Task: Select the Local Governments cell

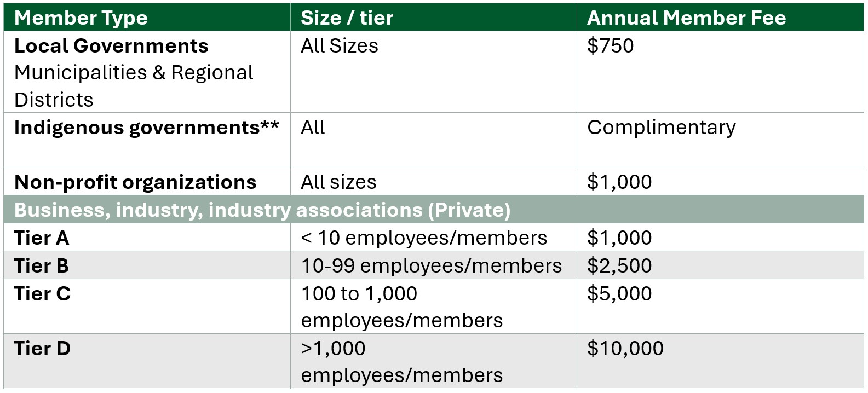Action: tap(147, 72)
